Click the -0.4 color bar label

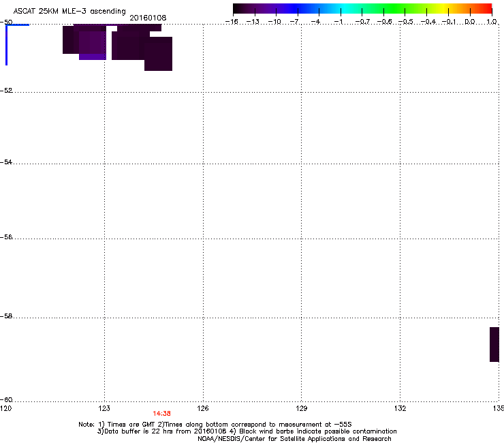click(x=428, y=22)
